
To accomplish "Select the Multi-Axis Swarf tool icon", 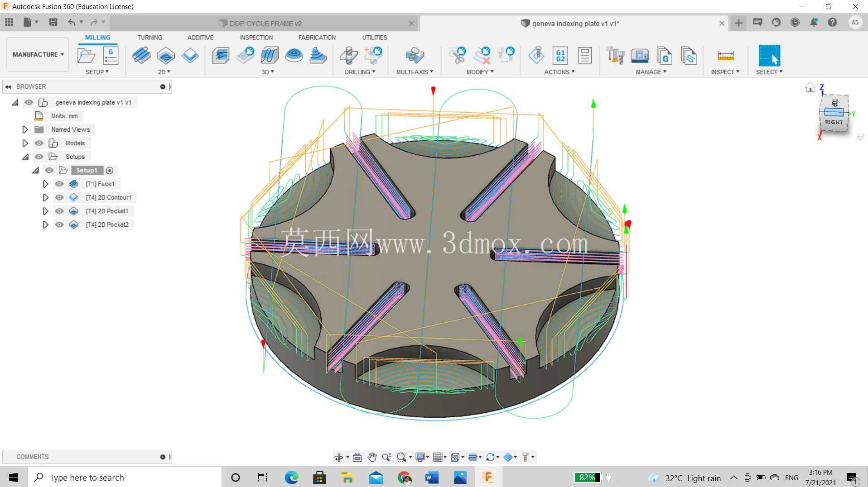I will pos(415,56).
